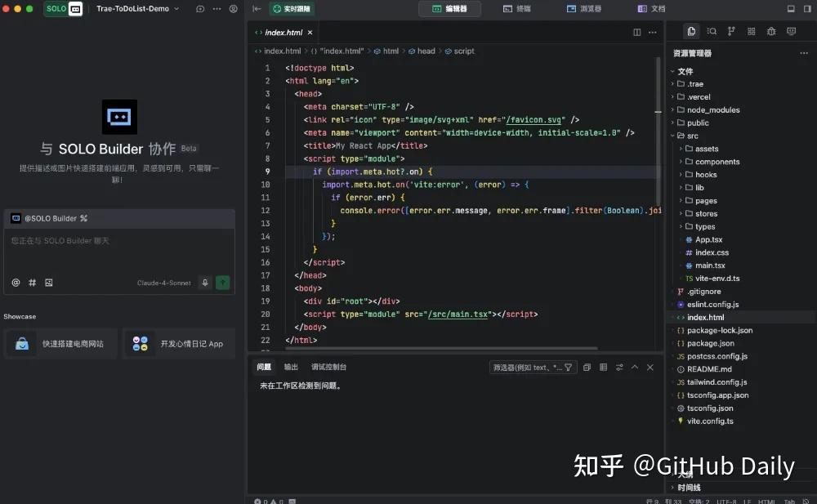
Task: Click the extensions icon in the right panel
Action: pyautogui.click(x=752, y=31)
